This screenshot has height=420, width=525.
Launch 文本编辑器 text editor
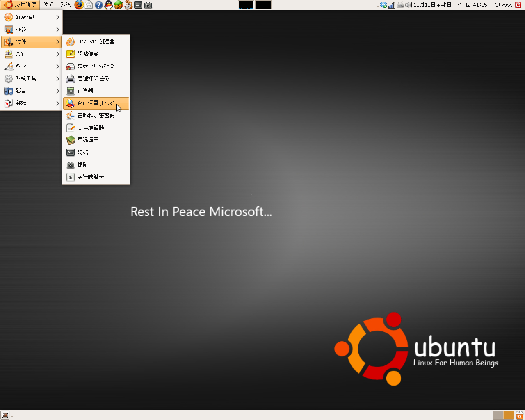tap(96, 128)
